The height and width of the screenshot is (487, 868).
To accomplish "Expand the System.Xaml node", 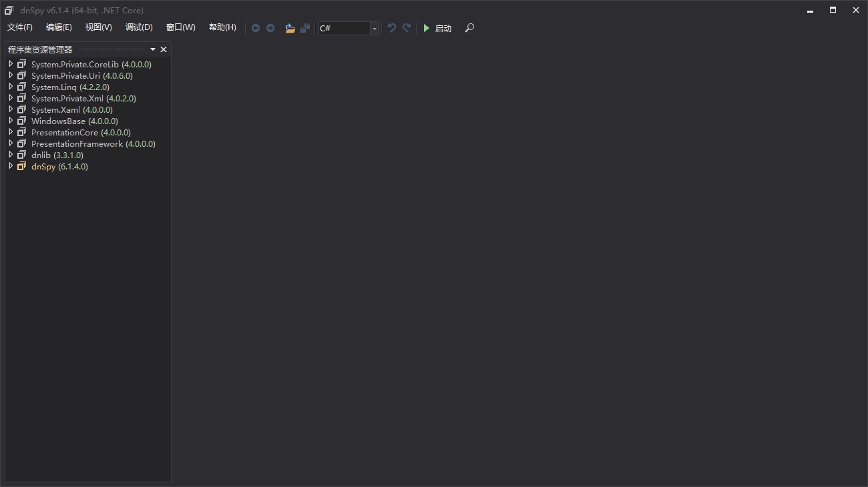I will tap(11, 109).
